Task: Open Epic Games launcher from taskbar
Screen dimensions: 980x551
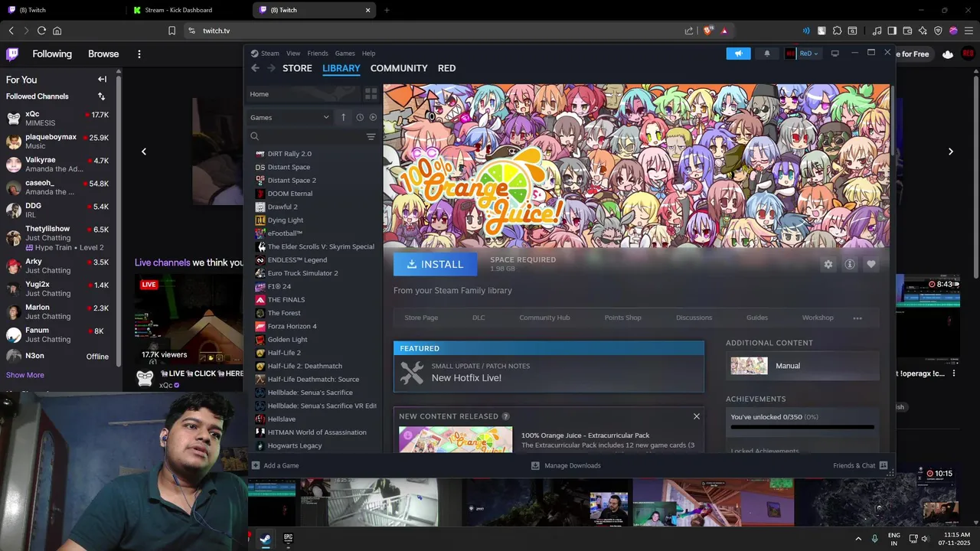Action: (288, 539)
